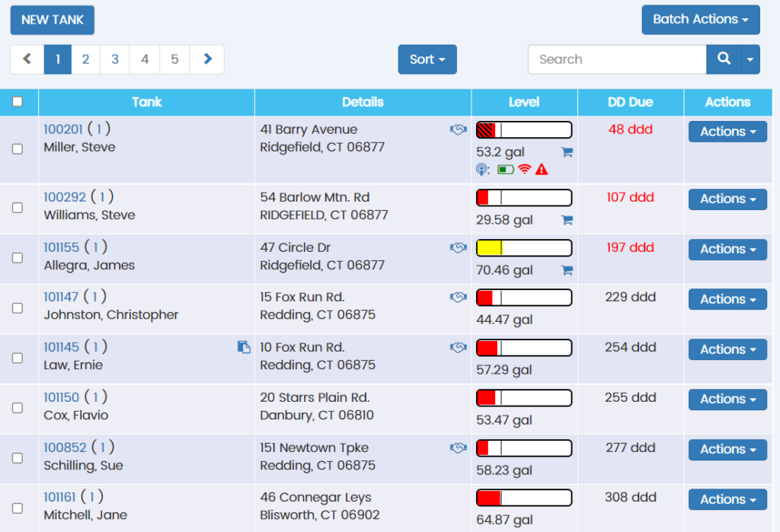Go to page 3 of the tank list
The width and height of the screenshot is (780, 532).
click(x=115, y=59)
